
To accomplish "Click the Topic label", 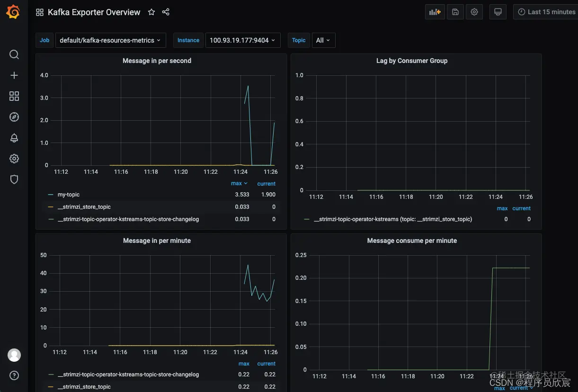I will pos(299,40).
